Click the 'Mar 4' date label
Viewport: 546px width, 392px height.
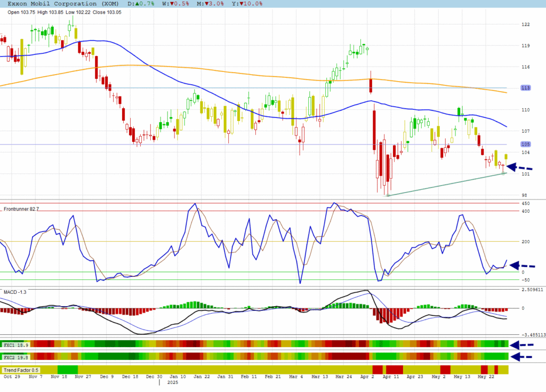tap(296, 377)
